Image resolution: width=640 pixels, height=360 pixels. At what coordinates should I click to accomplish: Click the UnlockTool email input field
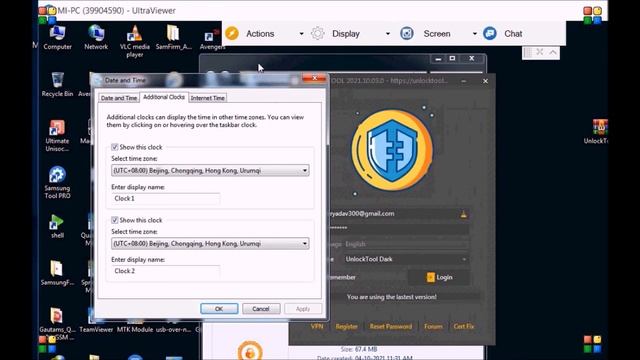[x=398, y=213]
